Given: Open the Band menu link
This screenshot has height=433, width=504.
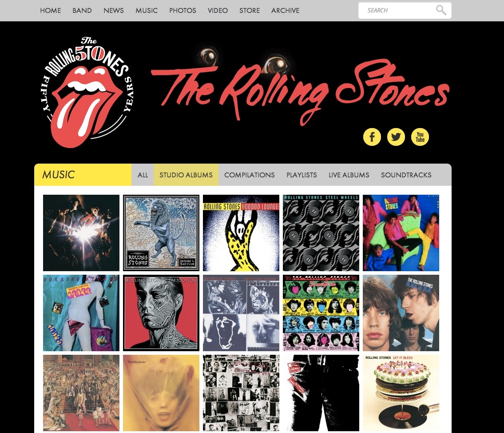Looking at the screenshot, I should point(82,11).
